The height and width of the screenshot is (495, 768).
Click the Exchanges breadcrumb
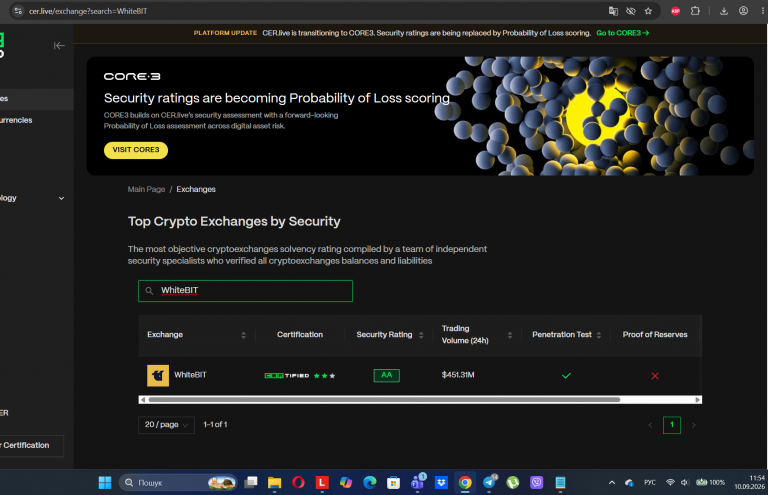tap(196, 189)
